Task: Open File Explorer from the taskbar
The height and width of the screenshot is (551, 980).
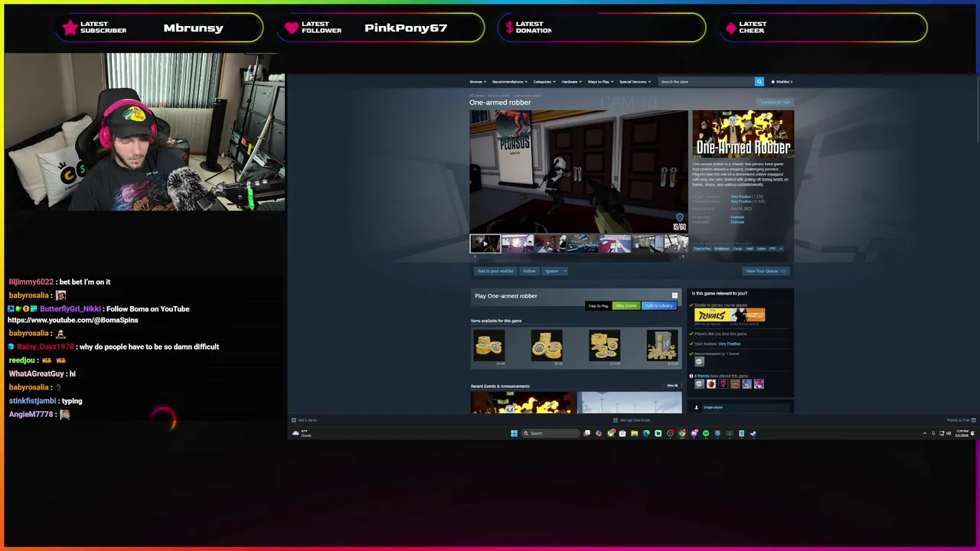Action: point(634,433)
